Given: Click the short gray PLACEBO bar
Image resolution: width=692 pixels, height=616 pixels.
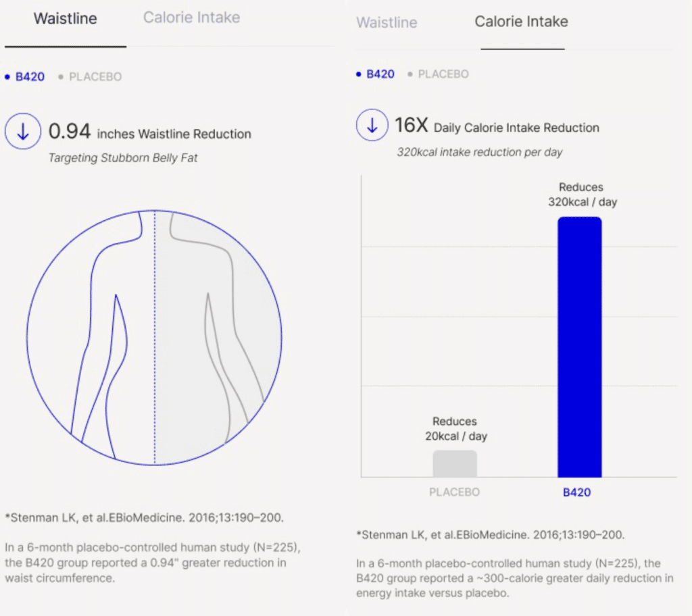Looking at the screenshot, I should click(x=455, y=463).
